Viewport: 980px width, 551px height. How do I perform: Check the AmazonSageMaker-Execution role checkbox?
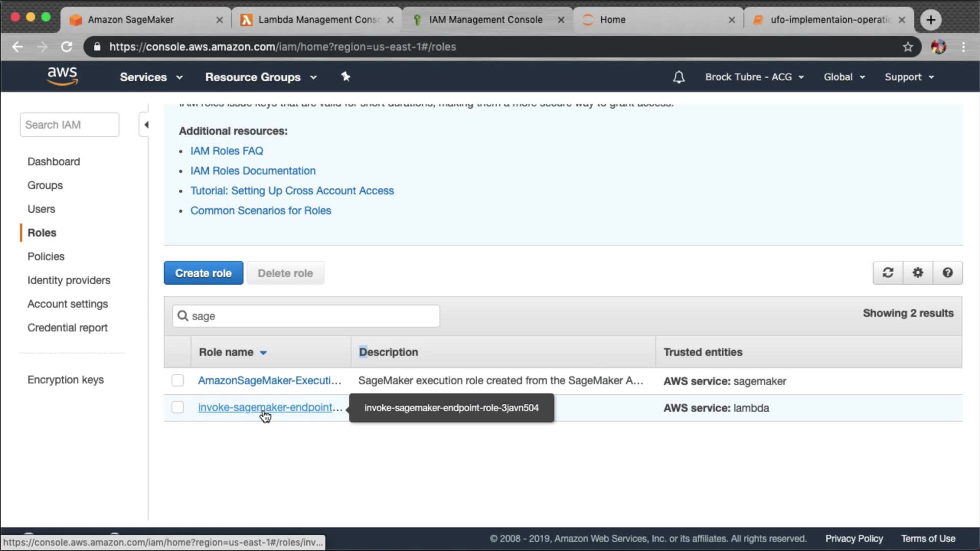point(178,381)
